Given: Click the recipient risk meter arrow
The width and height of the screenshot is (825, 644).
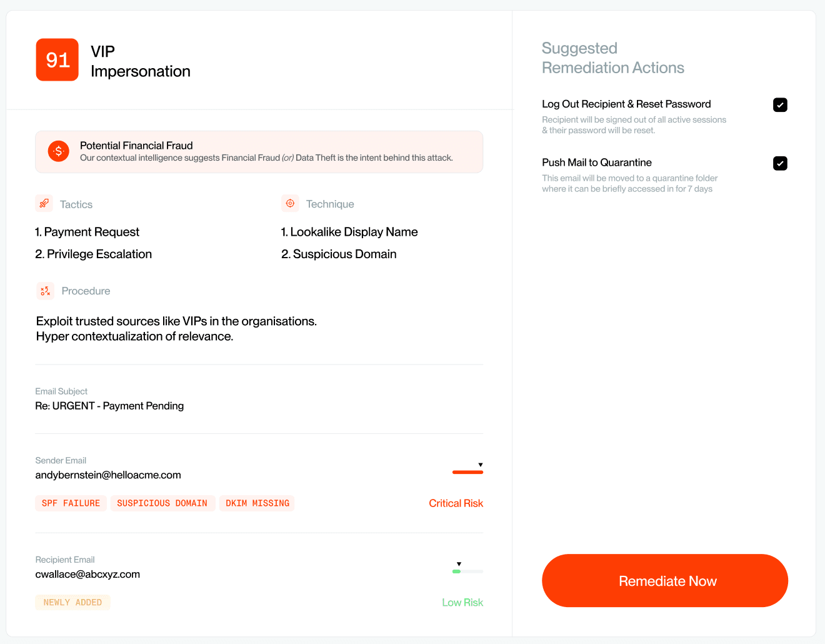Looking at the screenshot, I should 459,564.
